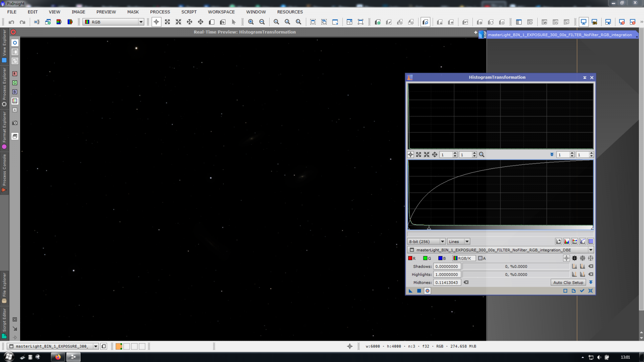Image resolution: width=644 pixels, height=362 pixels.
Task: Expand the double arrow beside Auto Clip Setup
Action: click(x=590, y=282)
